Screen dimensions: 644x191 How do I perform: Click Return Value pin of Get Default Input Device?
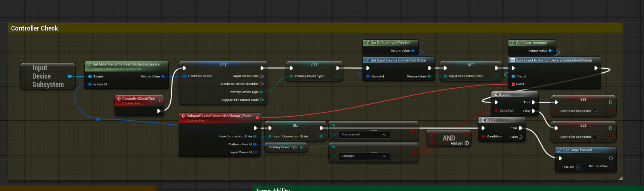tap(413, 51)
